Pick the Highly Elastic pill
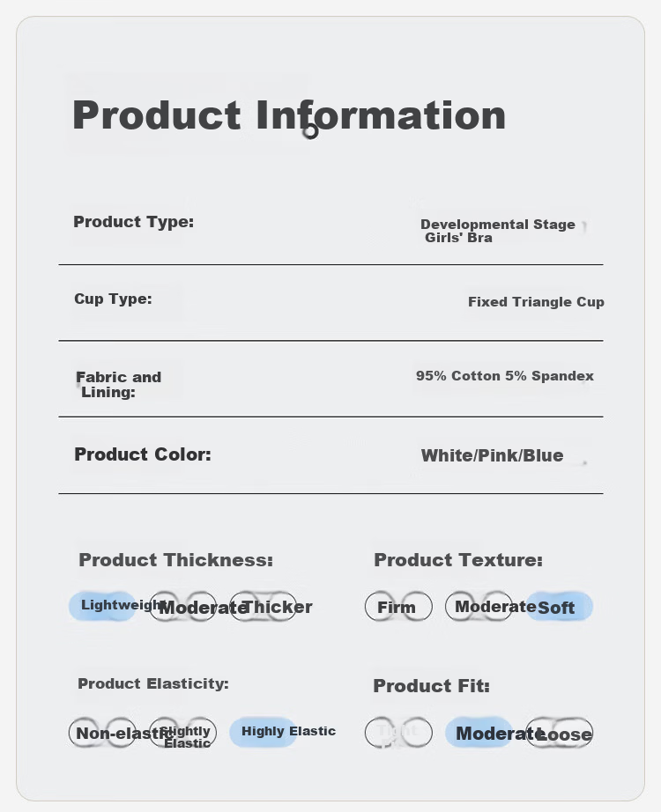 point(263,732)
